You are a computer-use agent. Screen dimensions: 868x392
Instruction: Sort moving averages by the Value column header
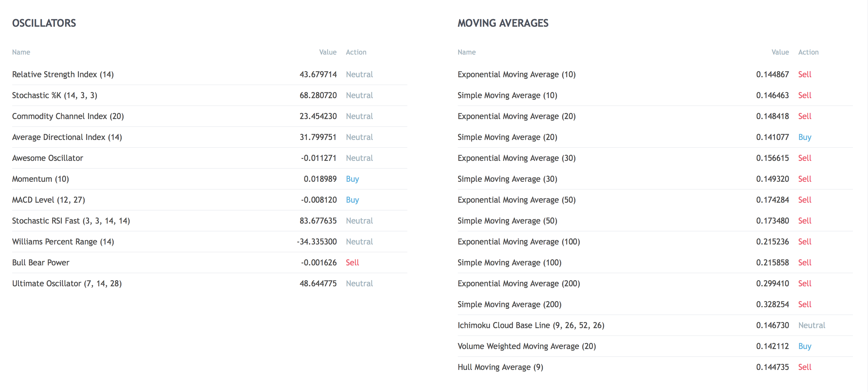click(780, 52)
